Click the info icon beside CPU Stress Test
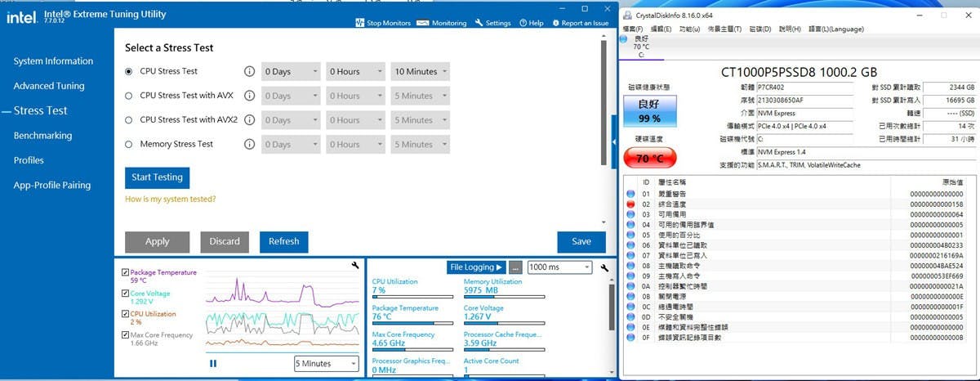 tap(250, 71)
